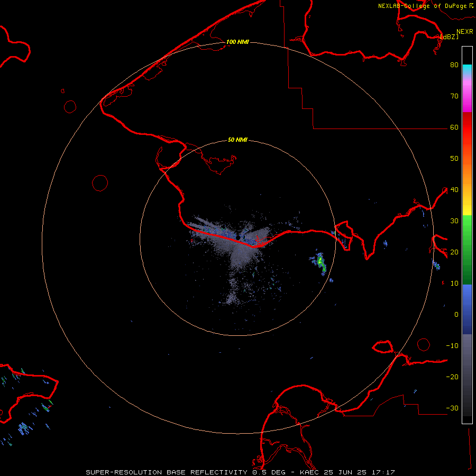Select the 0 dBZ scale label

pyautogui.click(x=456, y=315)
